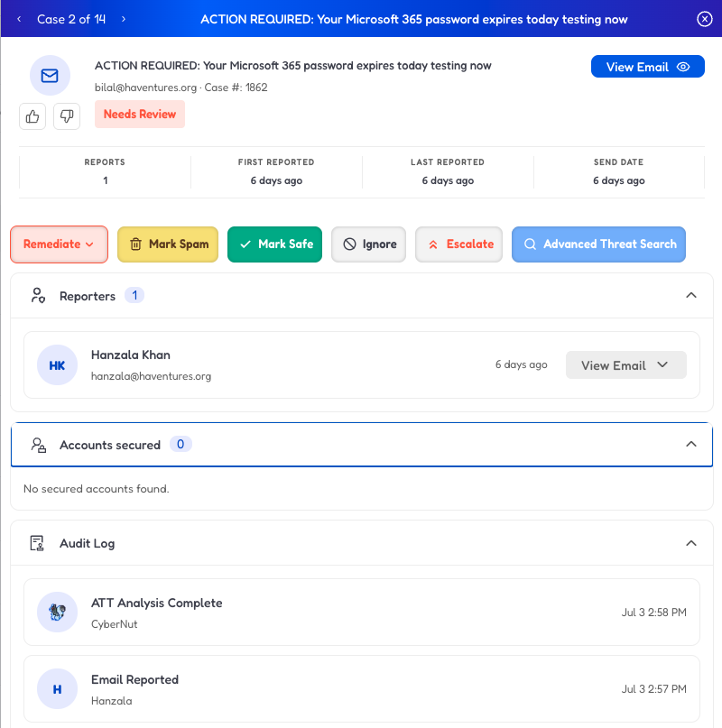This screenshot has height=728, width=722.
Task: Escalate this case
Action: coord(459,244)
